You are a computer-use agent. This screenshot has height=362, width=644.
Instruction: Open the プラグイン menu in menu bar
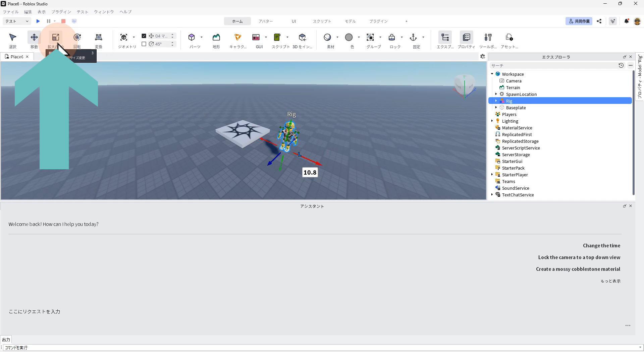(x=61, y=12)
